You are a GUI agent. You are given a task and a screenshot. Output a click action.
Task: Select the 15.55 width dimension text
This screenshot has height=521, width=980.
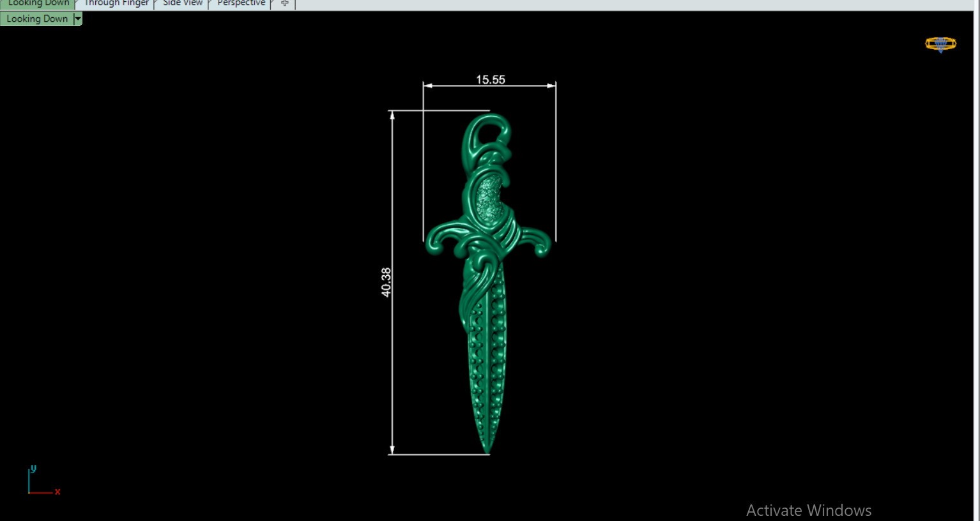pos(491,80)
